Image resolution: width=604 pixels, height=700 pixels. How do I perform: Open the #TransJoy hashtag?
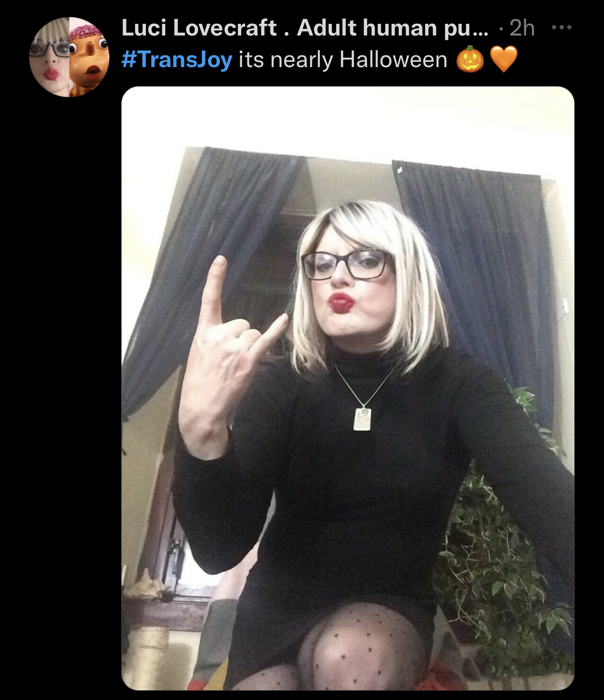(177, 60)
